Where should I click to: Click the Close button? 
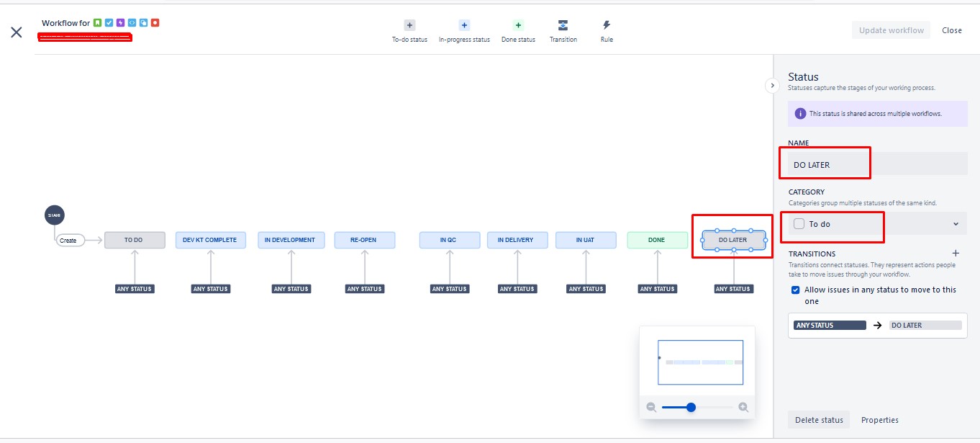click(x=951, y=30)
